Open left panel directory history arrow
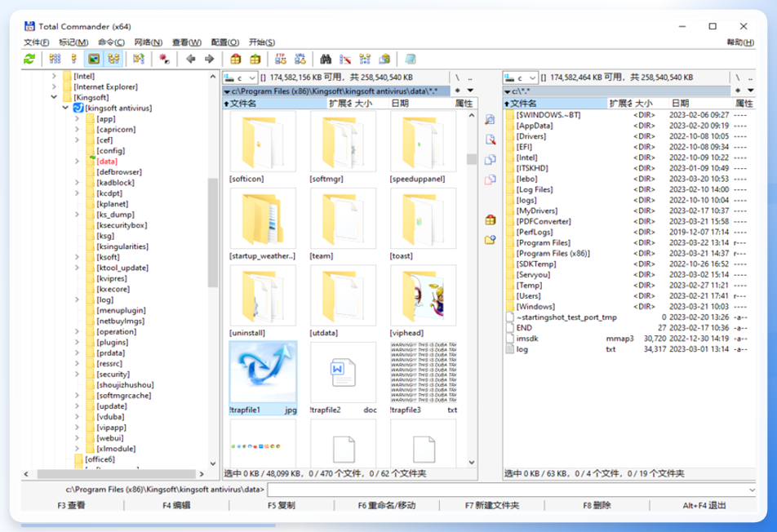The width and height of the screenshot is (777, 532). coord(470,91)
